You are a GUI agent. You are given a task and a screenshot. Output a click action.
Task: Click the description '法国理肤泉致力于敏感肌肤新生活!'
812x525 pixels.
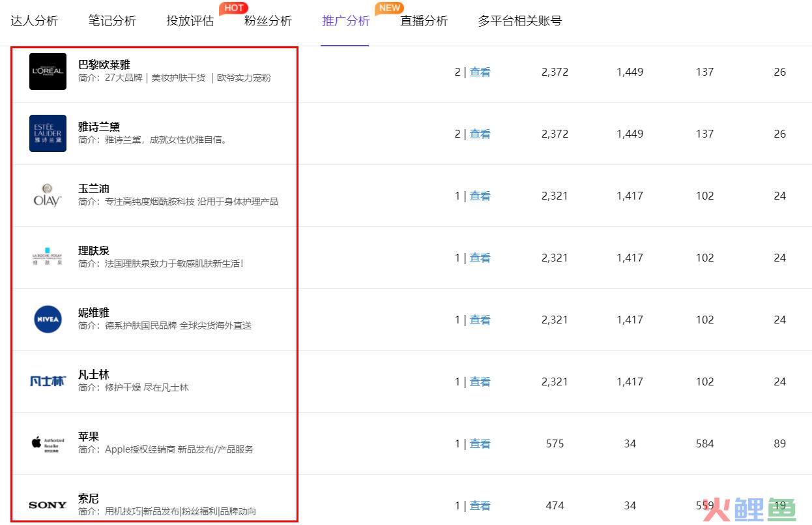(x=174, y=263)
